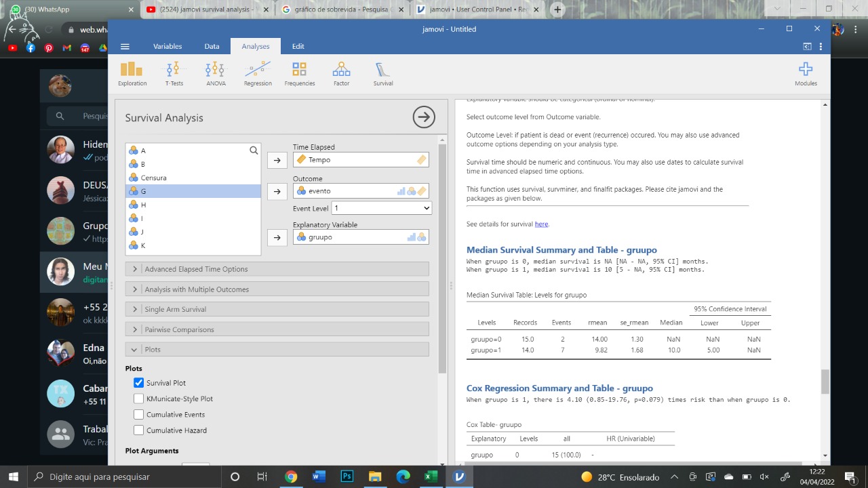Click the gruupo explanatory variable field
Screen dimensions: 868x488
click(x=361, y=237)
